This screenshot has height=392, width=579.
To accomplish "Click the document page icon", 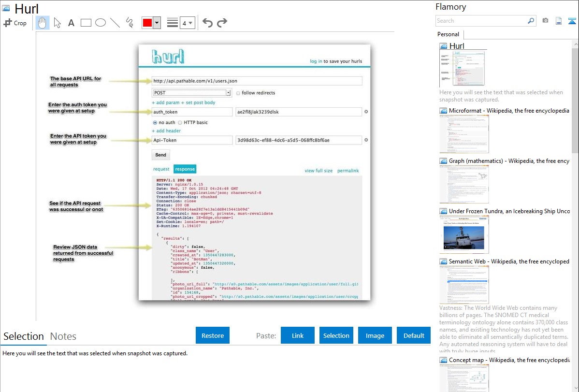I will [559, 21].
